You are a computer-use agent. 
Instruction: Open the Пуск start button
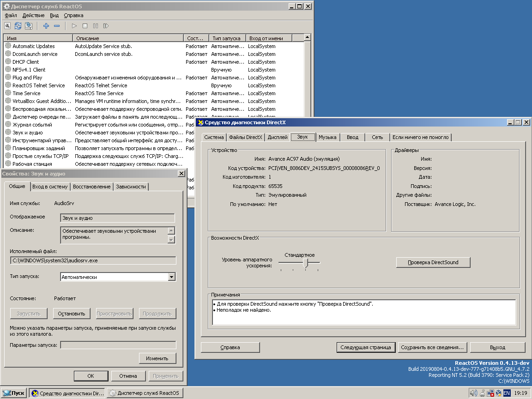pyautogui.click(x=14, y=393)
